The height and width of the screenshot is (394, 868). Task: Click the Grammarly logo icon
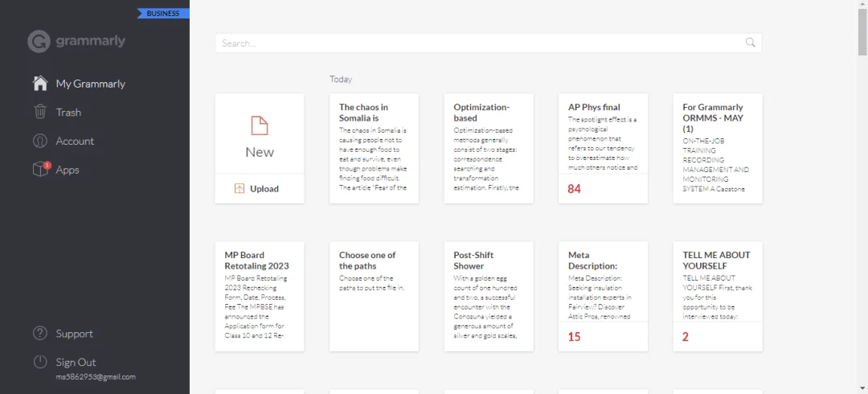click(x=39, y=42)
